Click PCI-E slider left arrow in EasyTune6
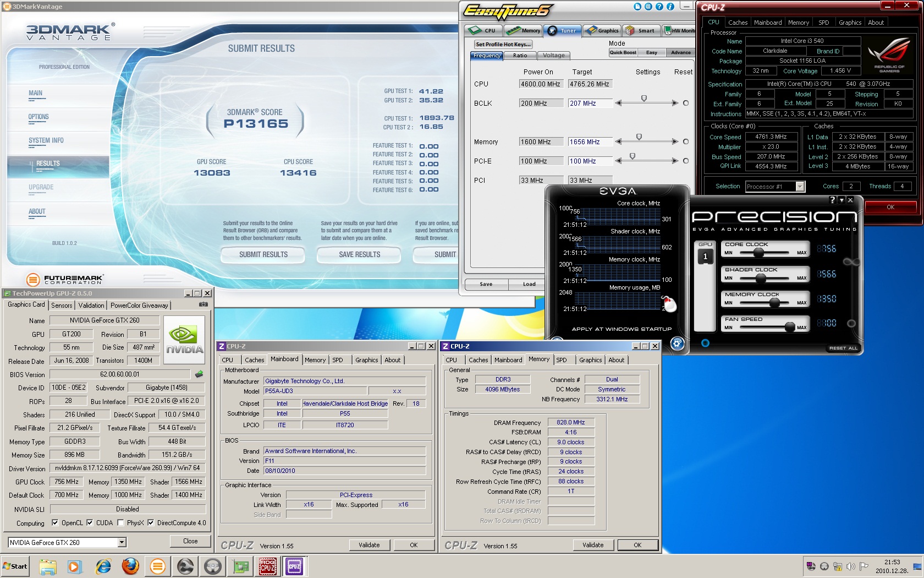924x578 pixels. tap(619, 161)
